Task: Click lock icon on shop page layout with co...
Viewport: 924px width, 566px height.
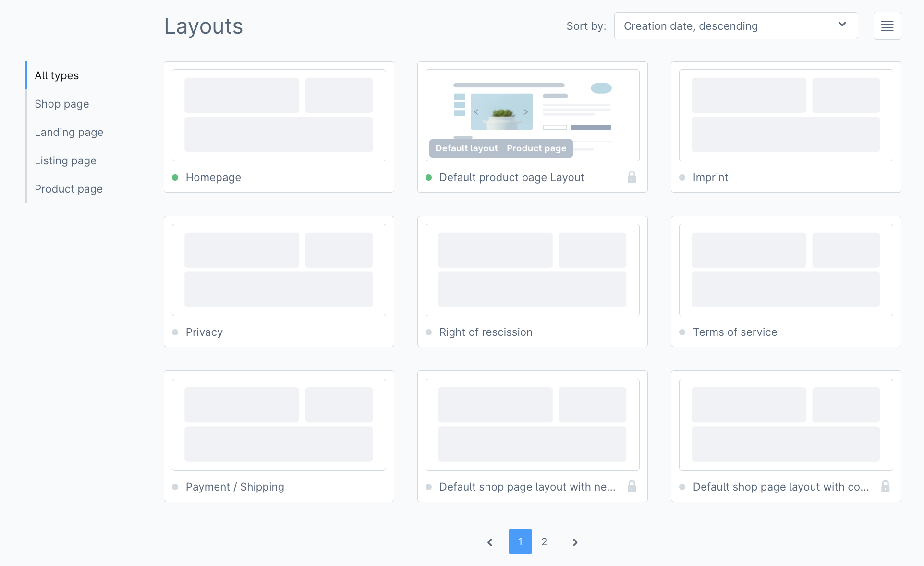Action: pos(885,487)
